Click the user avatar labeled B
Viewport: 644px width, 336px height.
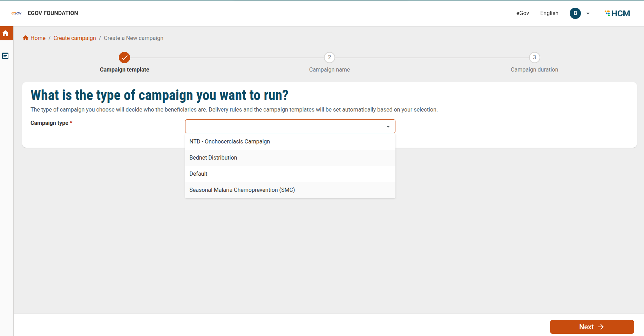pos(575,13)
